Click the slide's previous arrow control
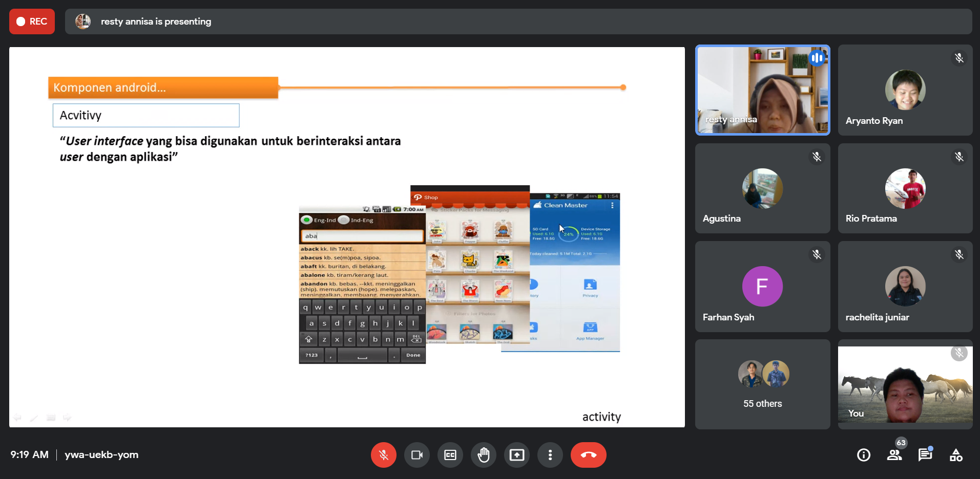The image size is (980, 479). click(17, 418)
